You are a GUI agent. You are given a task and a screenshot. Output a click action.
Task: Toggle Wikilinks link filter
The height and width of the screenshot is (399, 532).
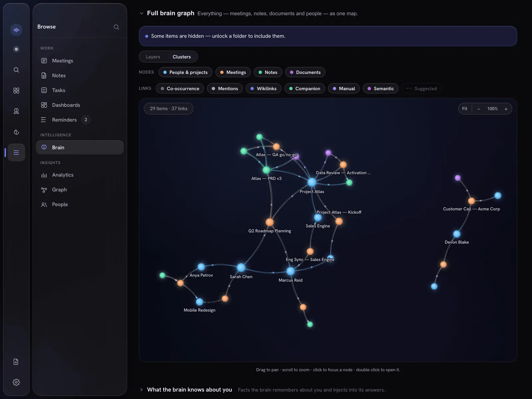point(263,88)
